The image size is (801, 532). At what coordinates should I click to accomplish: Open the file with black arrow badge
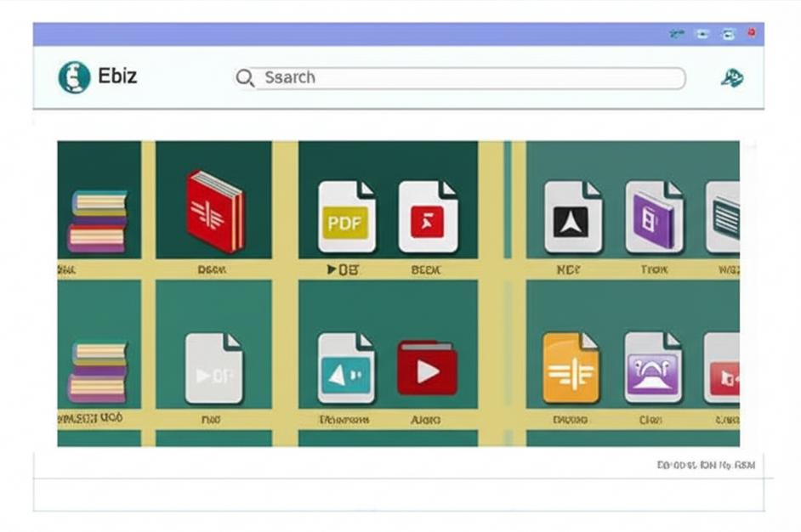coord(572,217)
